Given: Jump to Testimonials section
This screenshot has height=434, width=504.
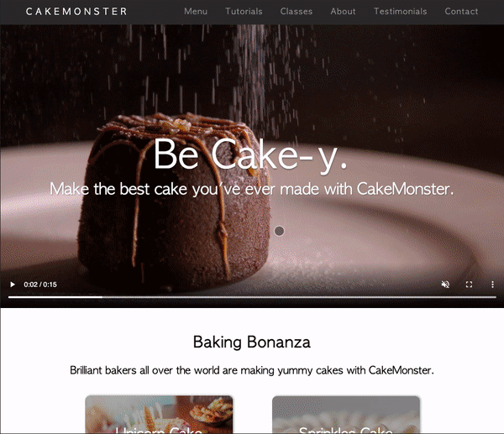Looking at the screenshot, I should click(x=400, y=12).
